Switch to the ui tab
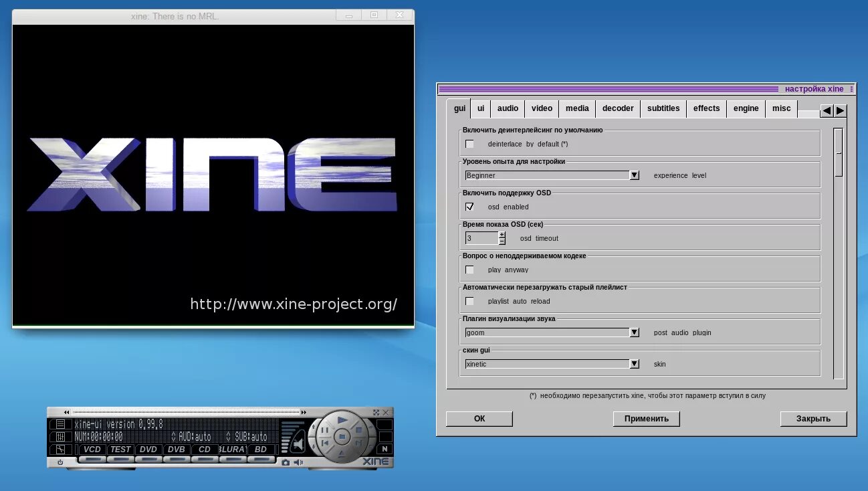868x491 pixels. (481, 108)
